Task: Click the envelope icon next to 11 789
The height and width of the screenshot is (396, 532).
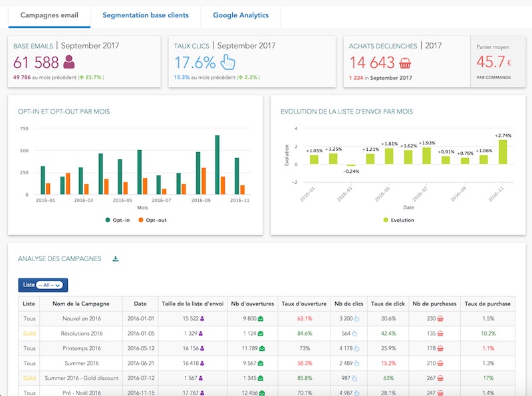Action: (x=262, y=349)
